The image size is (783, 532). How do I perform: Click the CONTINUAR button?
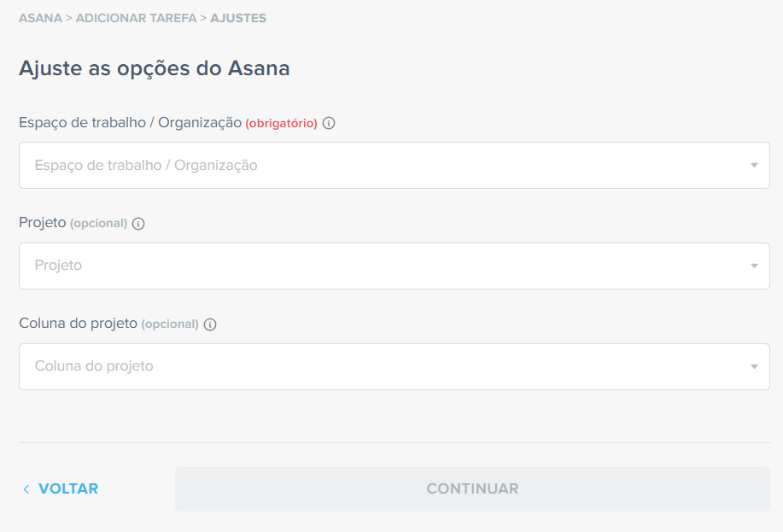472,489
